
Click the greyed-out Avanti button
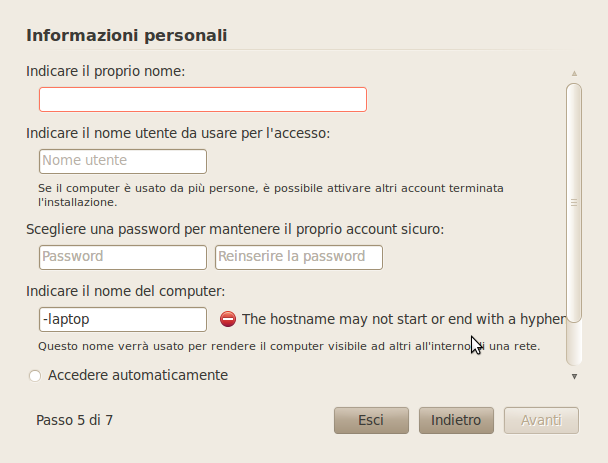[541, 420]
